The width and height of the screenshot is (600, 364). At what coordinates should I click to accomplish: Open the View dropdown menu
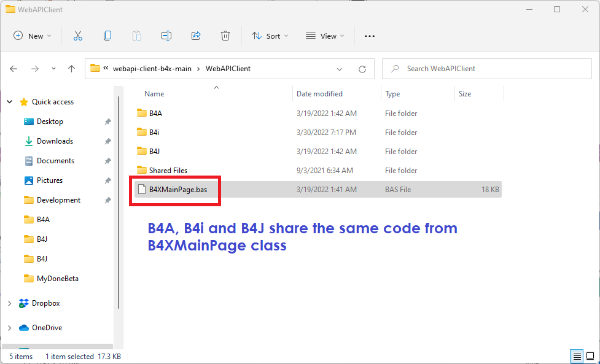[325, 36]
